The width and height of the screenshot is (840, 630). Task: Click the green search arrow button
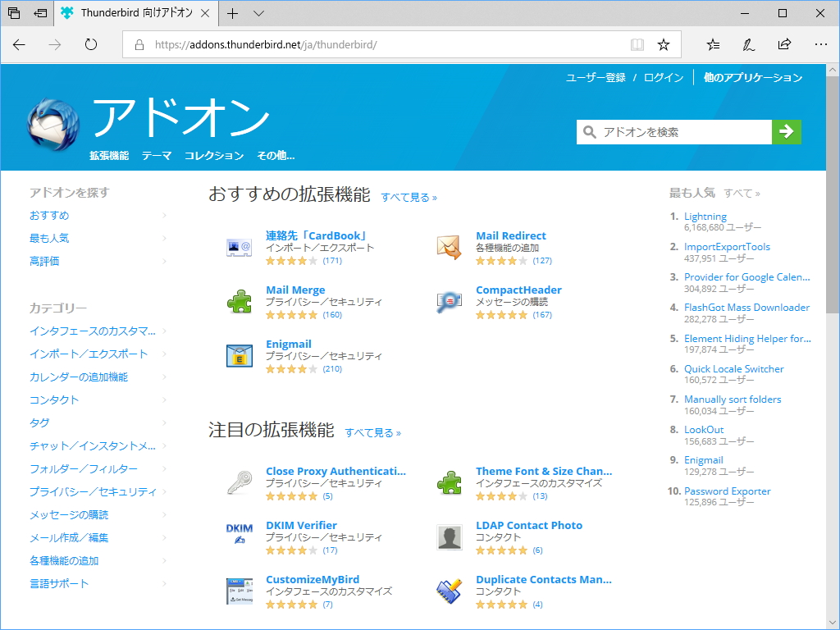pos(786,131)
